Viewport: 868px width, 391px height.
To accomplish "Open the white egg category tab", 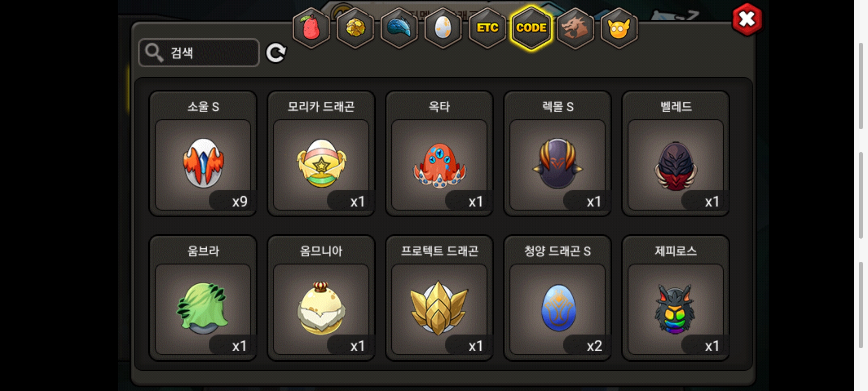I will tap(443, 28).
